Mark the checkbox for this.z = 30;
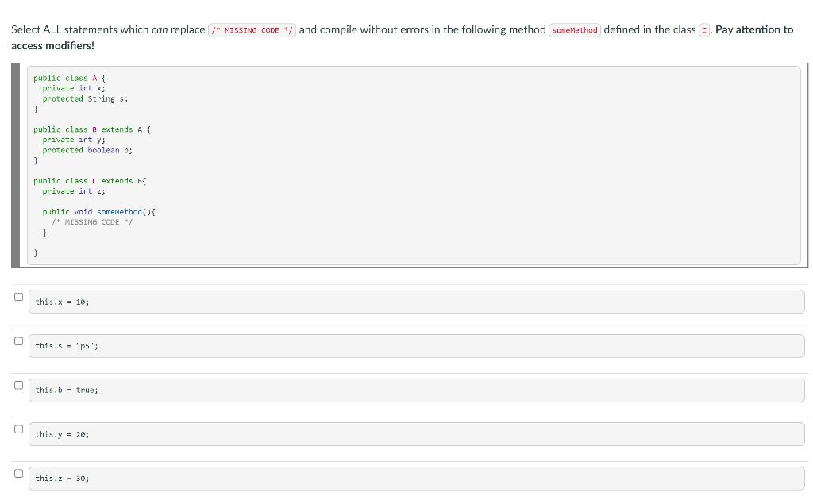Viewport: 813px width, 504px height. click(19, 473)
